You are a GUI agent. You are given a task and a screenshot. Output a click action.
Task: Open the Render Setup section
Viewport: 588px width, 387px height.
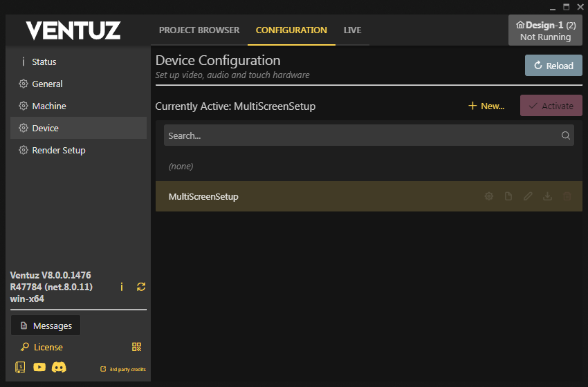tap(58, 150)
